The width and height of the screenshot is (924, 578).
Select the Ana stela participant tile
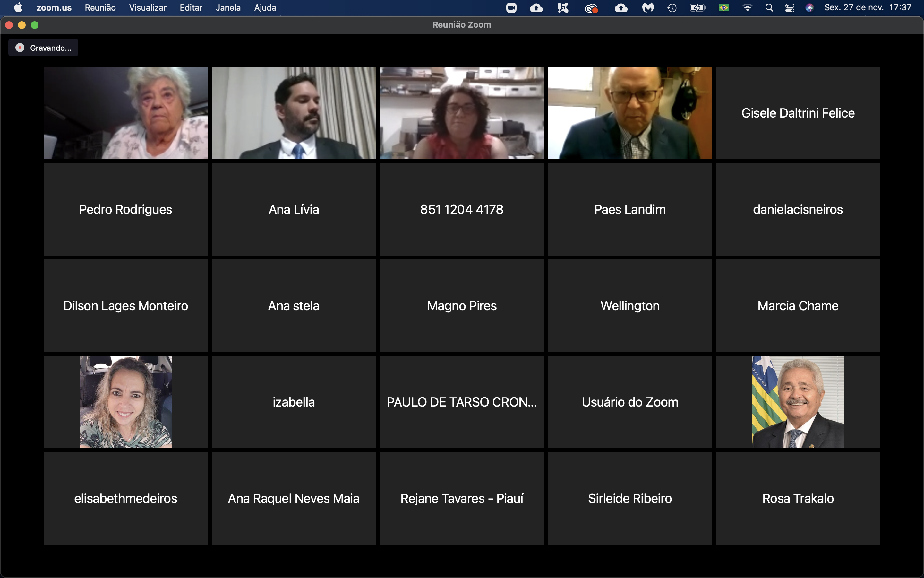tap(294, 305)
